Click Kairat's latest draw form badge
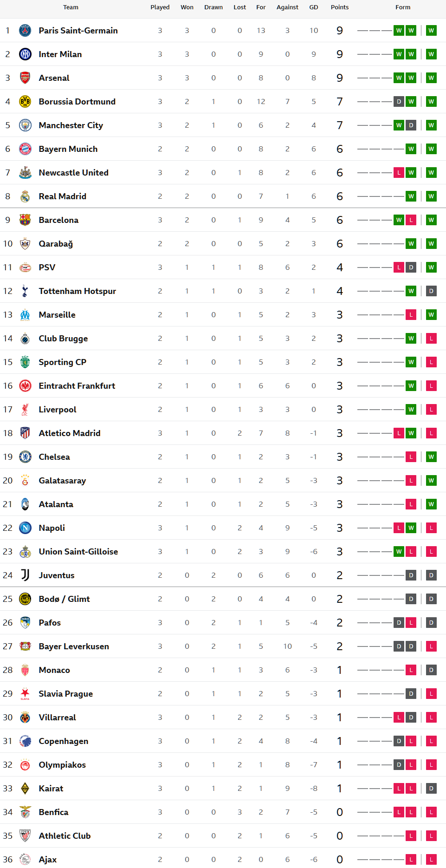Viewport: 446px width, 868px height. [x=431, y=789]
